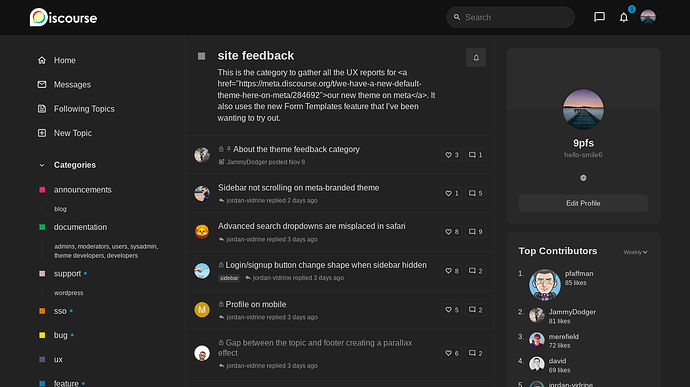This screenshot has height=387, width=690.
Task: Open david contributor profile
Action: click(557, 361)
